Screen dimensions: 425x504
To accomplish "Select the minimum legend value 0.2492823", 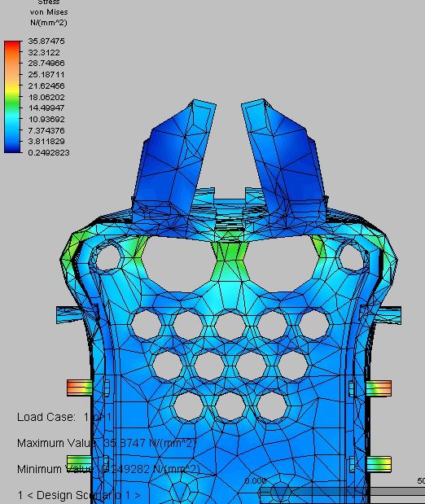I will coord(49,153).
